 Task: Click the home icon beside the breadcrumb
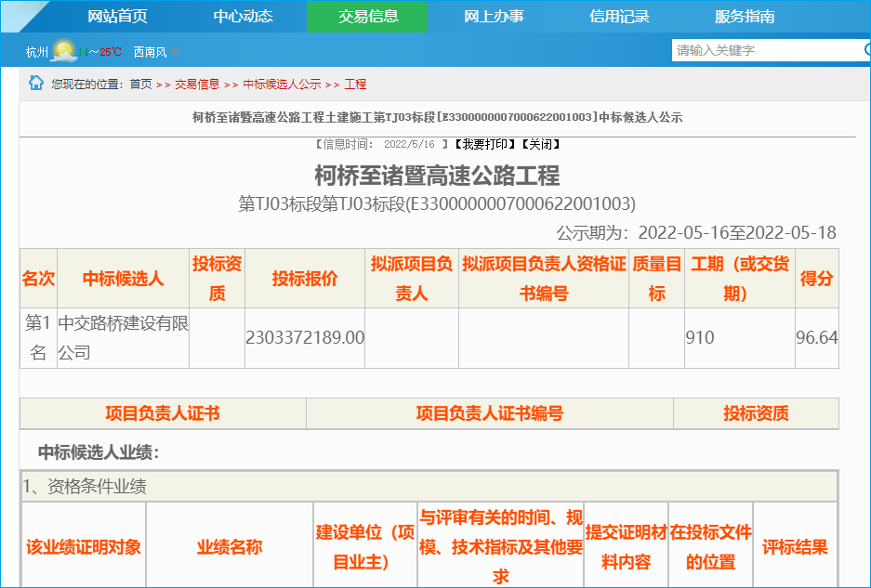tap(36, 84)
